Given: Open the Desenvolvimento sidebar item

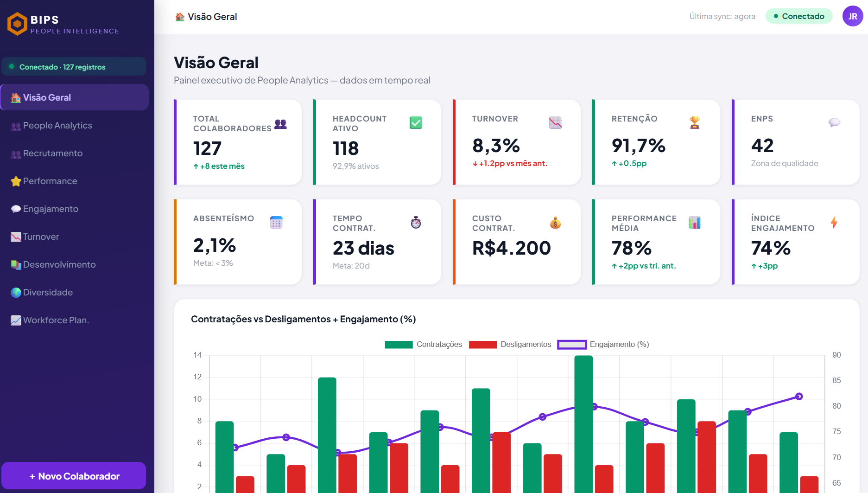Looking at the screenshot, I should [74, 264].
